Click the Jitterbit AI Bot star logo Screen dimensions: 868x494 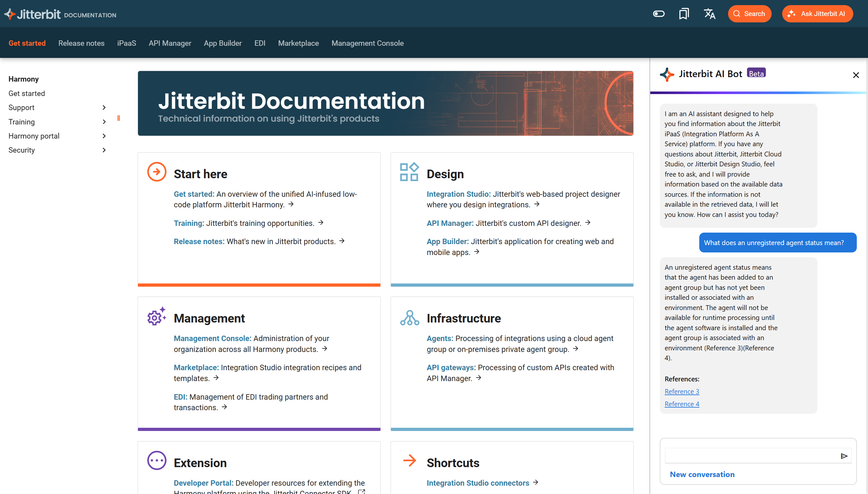point(667,74)
